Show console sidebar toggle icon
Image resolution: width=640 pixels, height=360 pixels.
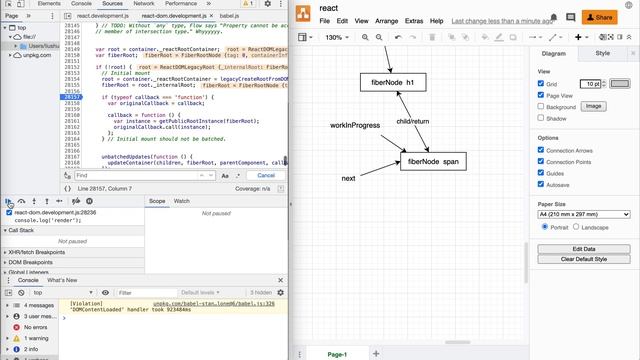[x=9, y=293]
